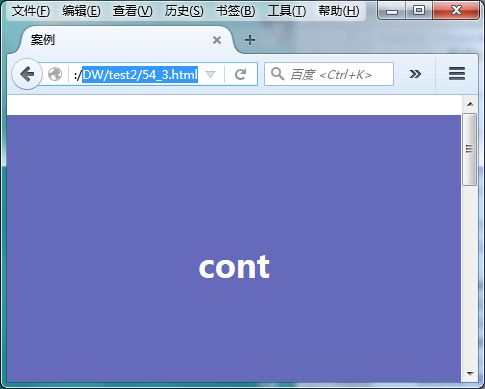485x389 pixels.
Task: Expand the address bar history dropdown
Action: pyautogui.click(x=211, y=74)
